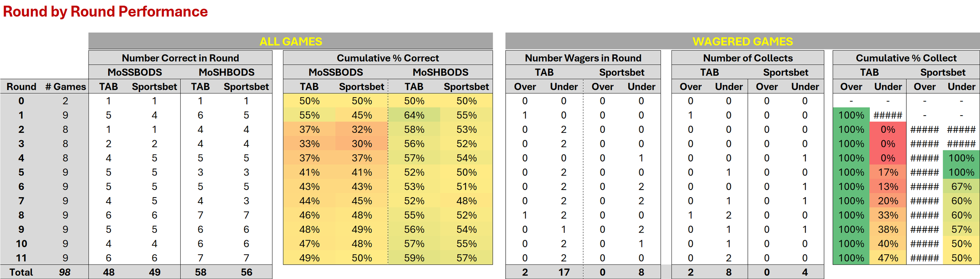Select the Total TAB Under wagers cell 17
This screenshot has height=279, width=980.
point(564,272)
